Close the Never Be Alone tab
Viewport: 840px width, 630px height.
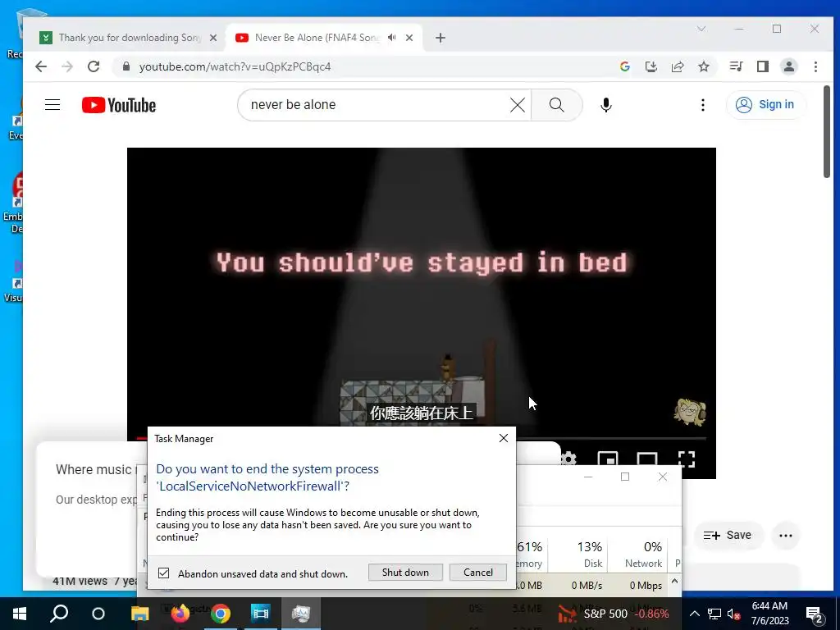point(409,38)
